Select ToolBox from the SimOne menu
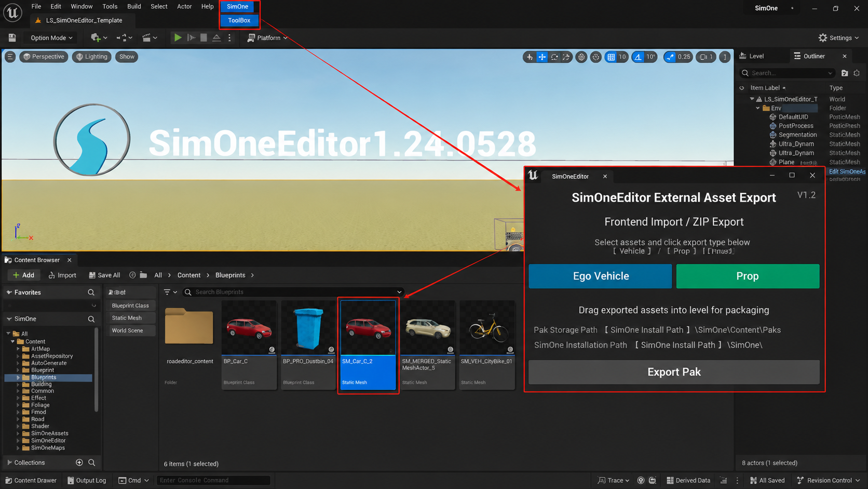Image resolution: width=868 pixels, height=489 pixels. point(239,20)
